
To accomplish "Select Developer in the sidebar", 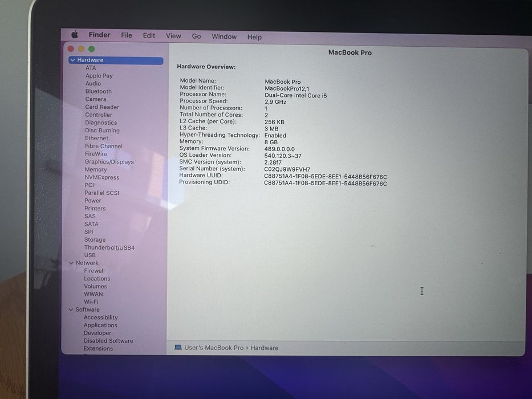I will point(98,333).
